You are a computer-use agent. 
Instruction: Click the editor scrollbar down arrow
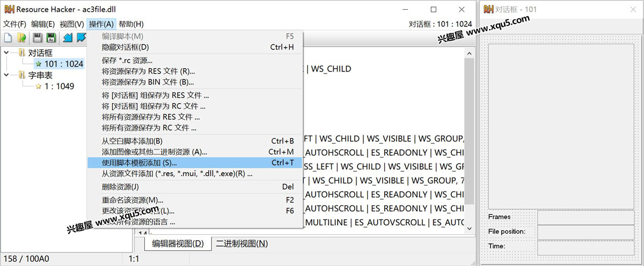click(x=469, y=228)
